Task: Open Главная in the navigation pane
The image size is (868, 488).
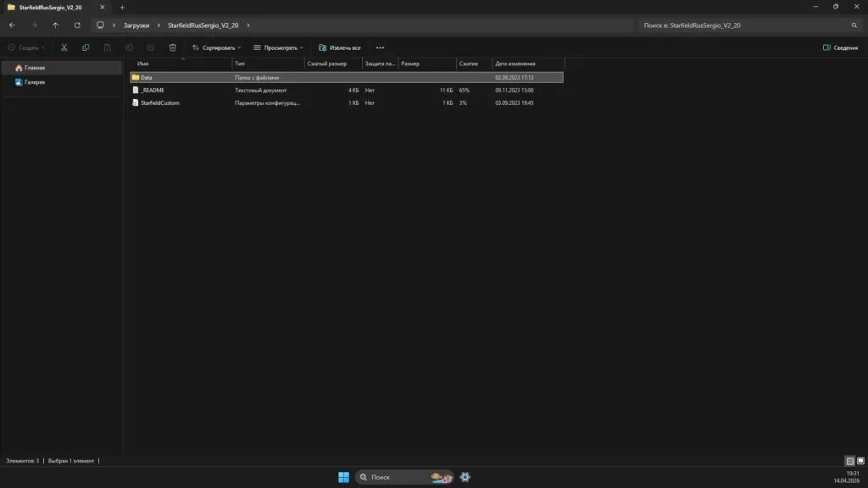Action: [61, 68]
